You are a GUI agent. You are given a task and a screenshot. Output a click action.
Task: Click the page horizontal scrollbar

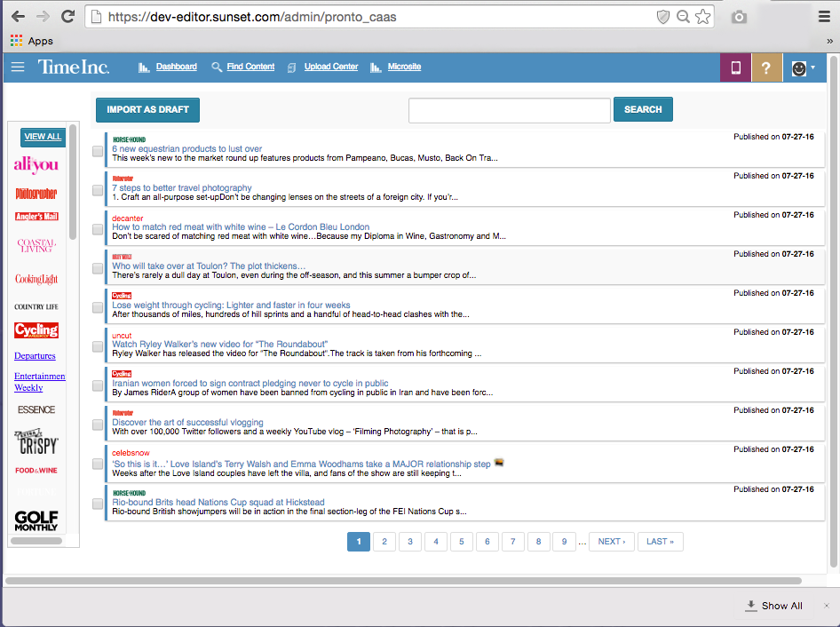tap(403, 581)
